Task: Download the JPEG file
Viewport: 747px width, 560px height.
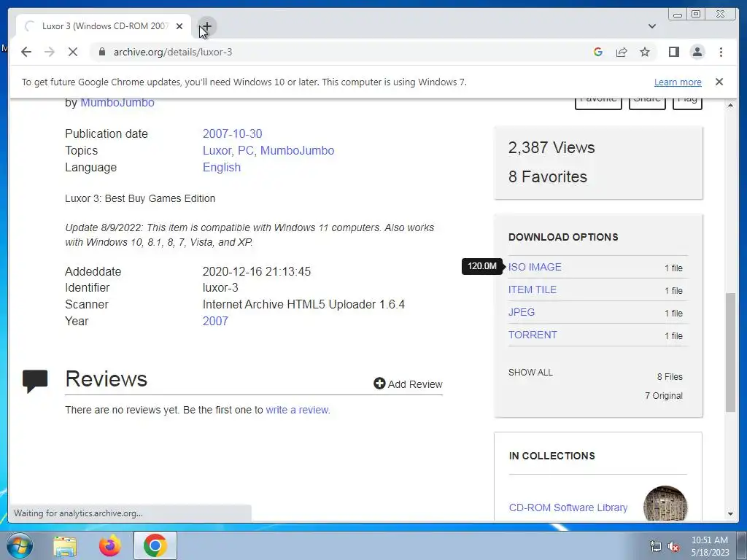Action: [x=521, y=312]
